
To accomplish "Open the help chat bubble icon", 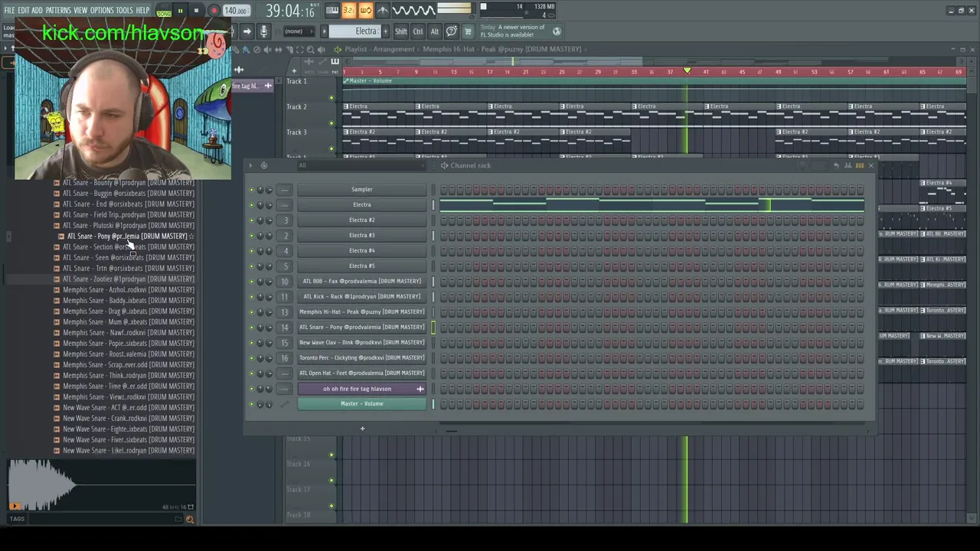I will tap(452, 31).
